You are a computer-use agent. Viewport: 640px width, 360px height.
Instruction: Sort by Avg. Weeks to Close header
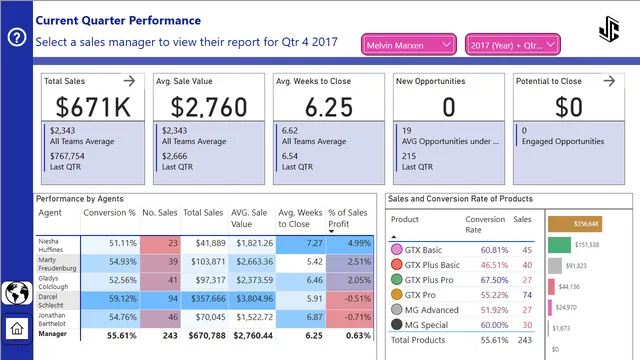tap(300, 218)
